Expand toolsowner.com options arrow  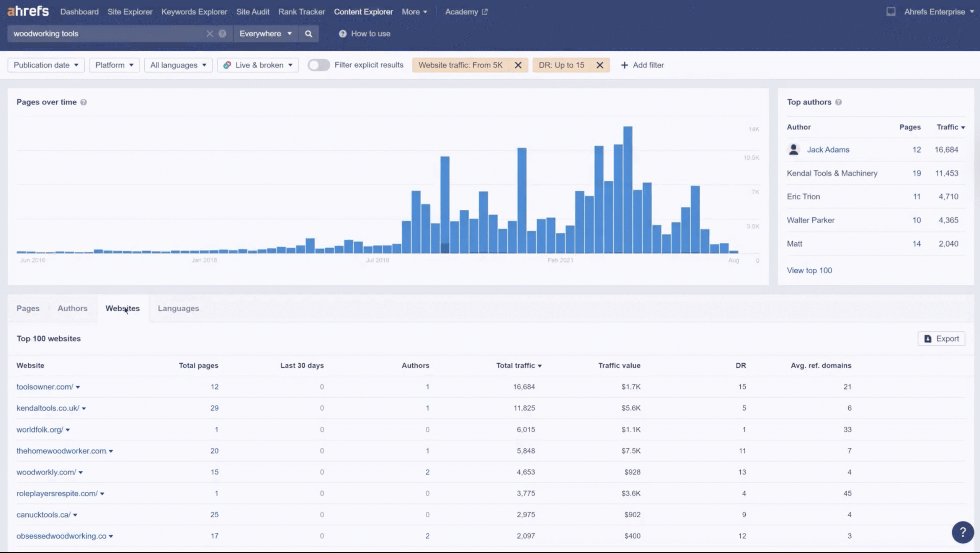pos(78,387)
